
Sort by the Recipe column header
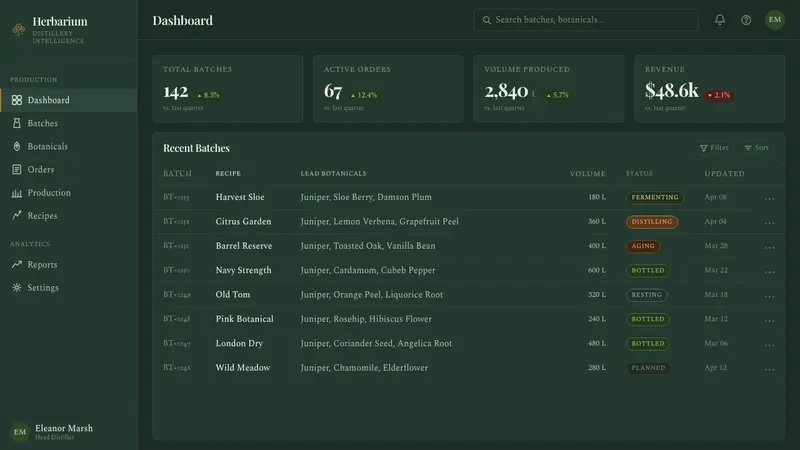[x=228, y=173]
